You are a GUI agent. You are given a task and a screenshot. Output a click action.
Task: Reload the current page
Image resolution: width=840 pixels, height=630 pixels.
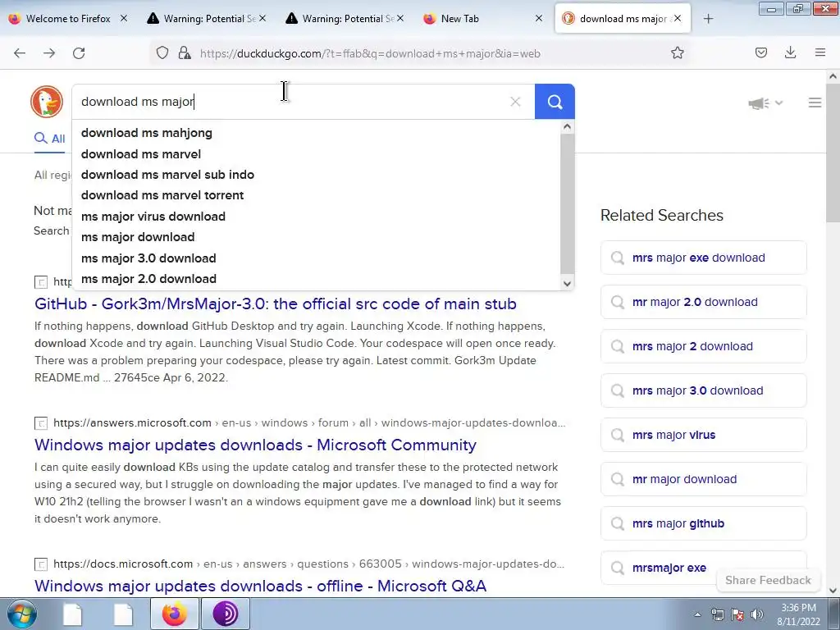point(79,53)
